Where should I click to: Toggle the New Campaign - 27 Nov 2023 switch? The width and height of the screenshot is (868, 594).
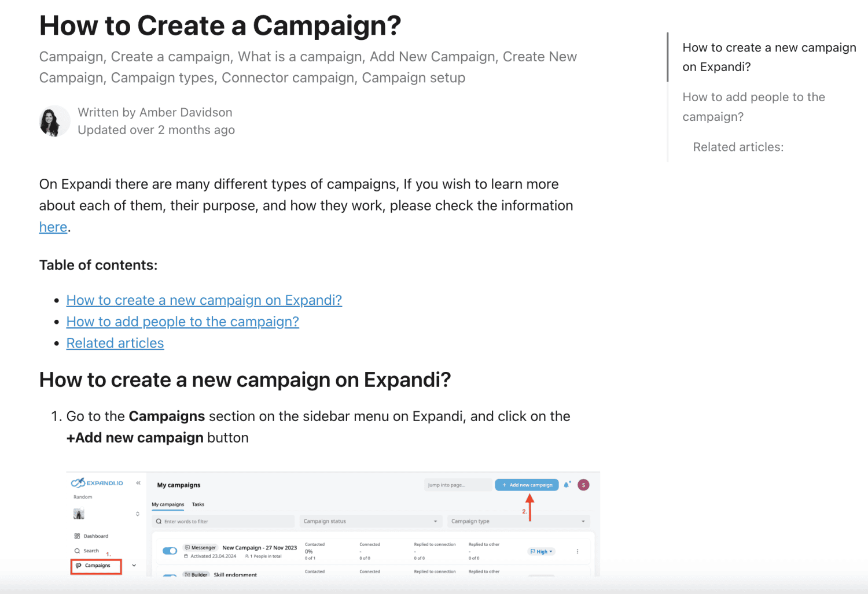tap(170, 551)
